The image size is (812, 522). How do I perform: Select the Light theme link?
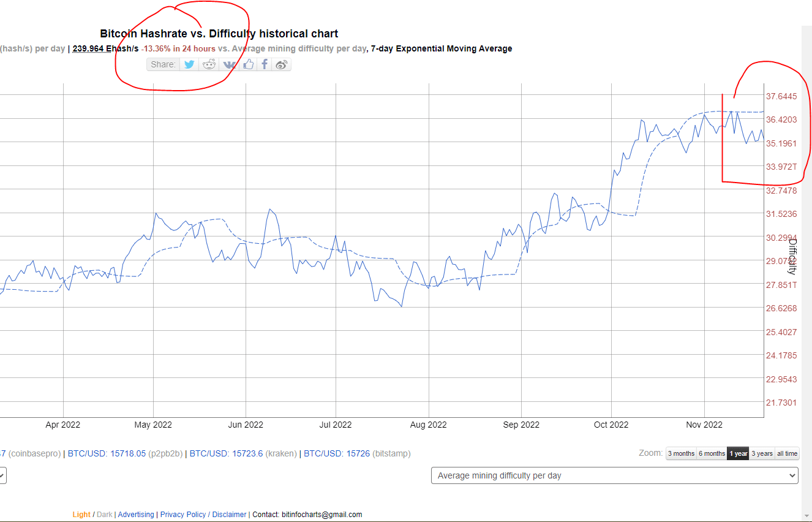81,515
